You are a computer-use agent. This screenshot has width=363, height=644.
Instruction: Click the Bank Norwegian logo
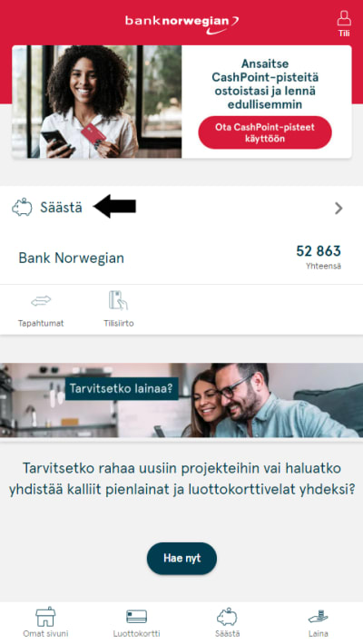[x=181, y=24]
